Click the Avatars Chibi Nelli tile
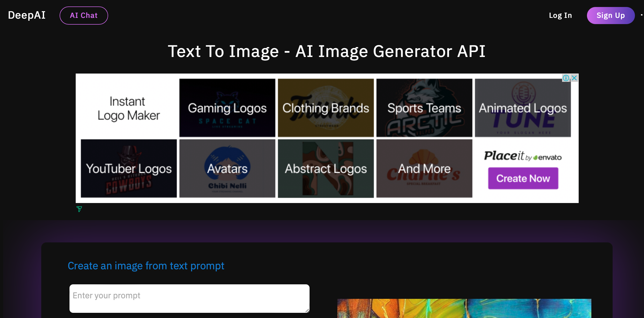This screenshot has width=644, height=318. coord(227,168)
